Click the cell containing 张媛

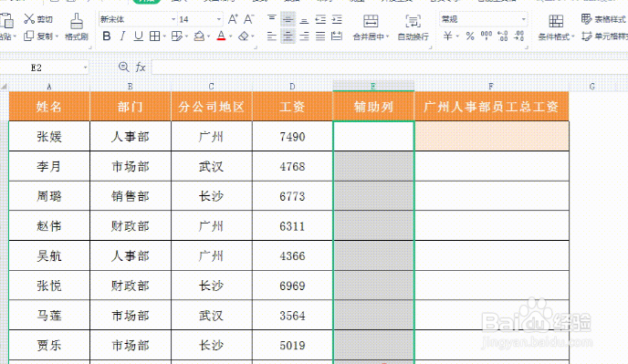click(49, 137)
